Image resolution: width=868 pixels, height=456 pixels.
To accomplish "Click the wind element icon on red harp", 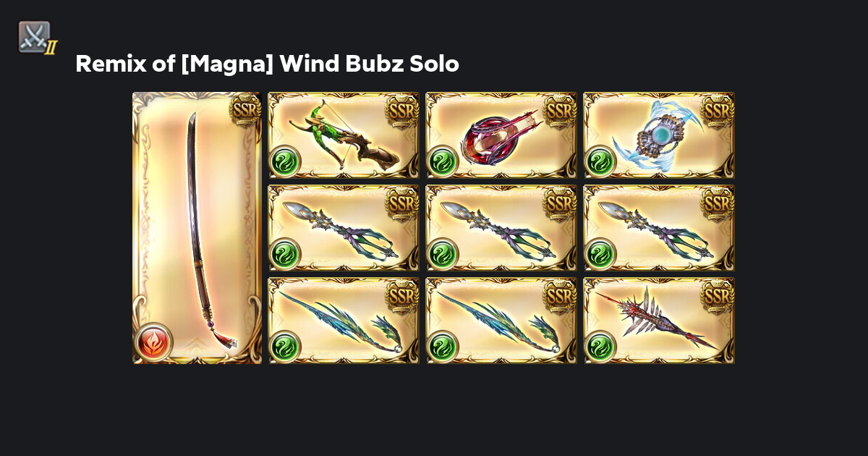I will coord(442,161).
